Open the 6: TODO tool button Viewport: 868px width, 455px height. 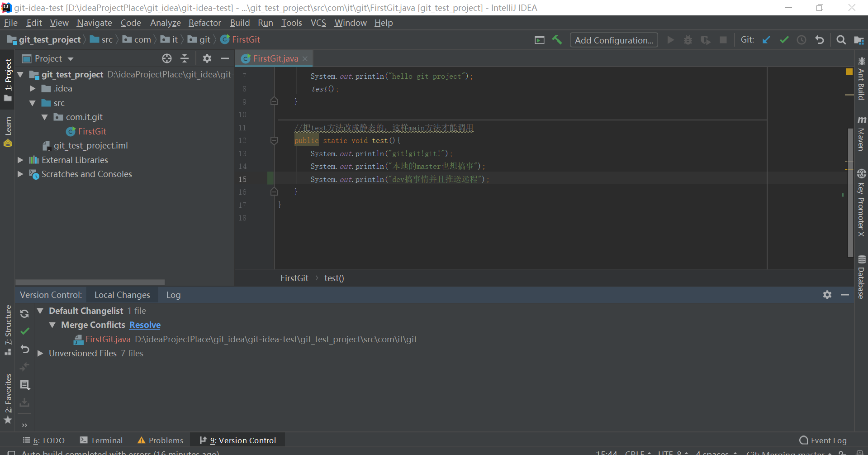tap(44, 441)
